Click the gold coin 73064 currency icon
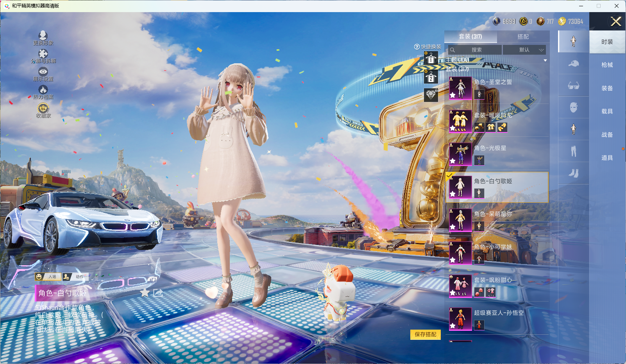Image resolution: width=626 pixels, height=364 pixels. [562, 21]
